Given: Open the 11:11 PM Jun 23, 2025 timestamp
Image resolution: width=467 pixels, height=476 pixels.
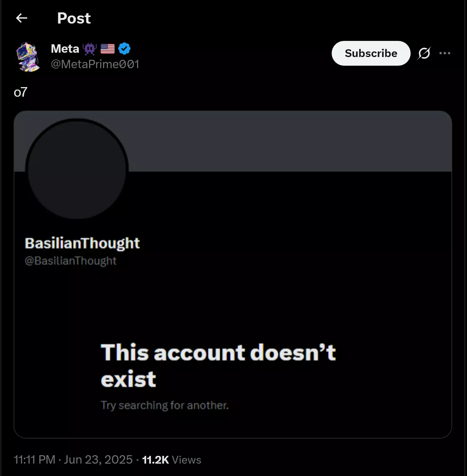Looking at the screenshot, I should click(73, 460).
